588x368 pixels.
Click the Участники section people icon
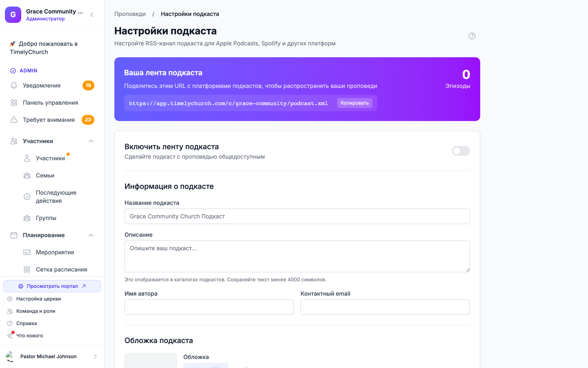pyautogui.click(x=14, y=141)
